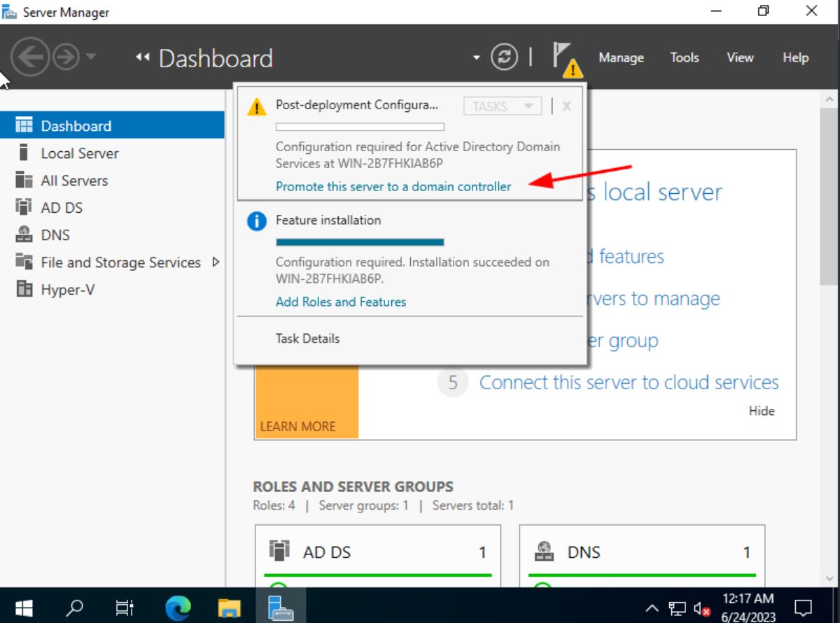Viewport: 840px width, 623px height.
Task: Click the Feature installation progress bar
Action: [360, 241]
